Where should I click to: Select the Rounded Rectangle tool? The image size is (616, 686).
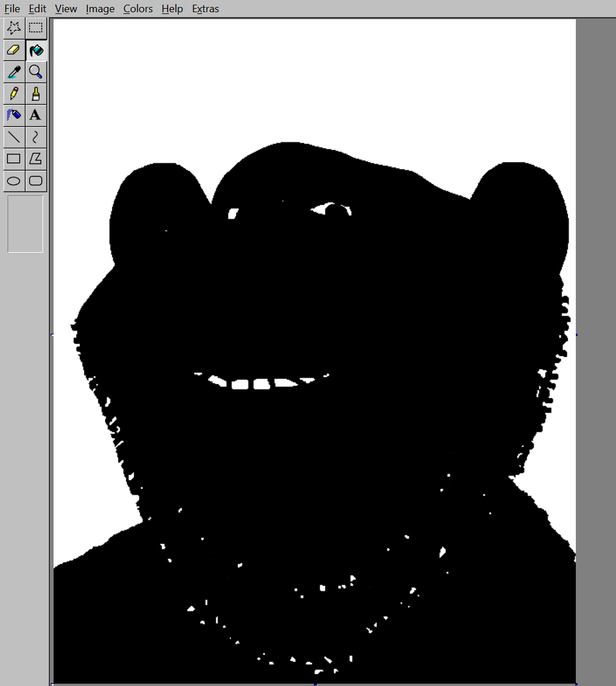pyautogui.click(x=36, y=181)
